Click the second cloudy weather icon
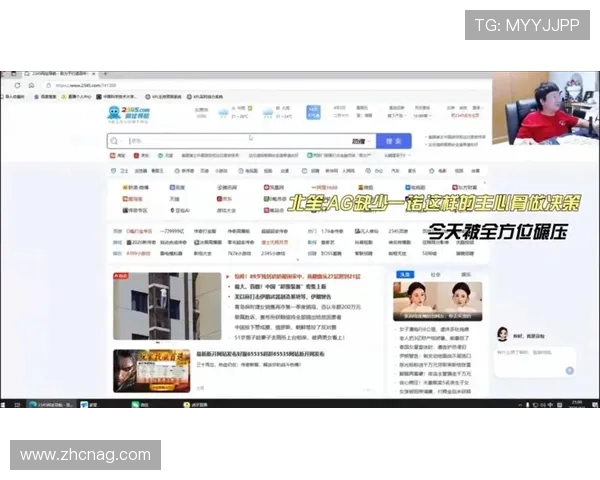Image resolution: width=600 pixels, height=480 pixels. (x=268, y=113)
